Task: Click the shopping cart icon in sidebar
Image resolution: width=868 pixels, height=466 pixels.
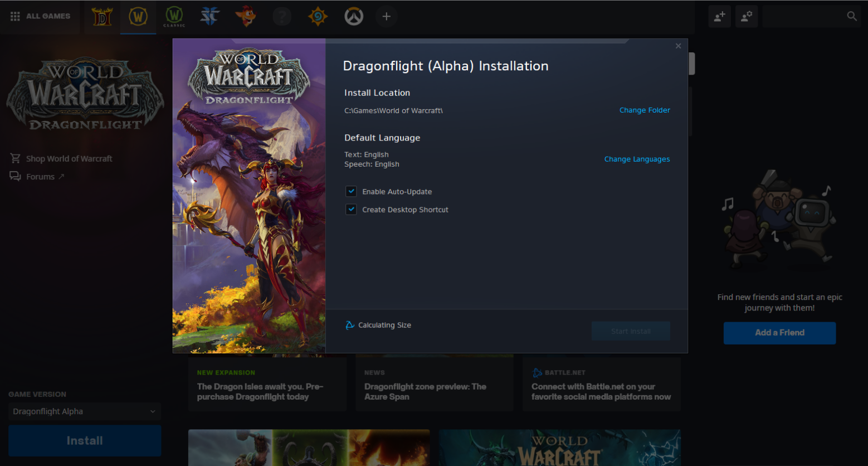Action: [15, 158]
